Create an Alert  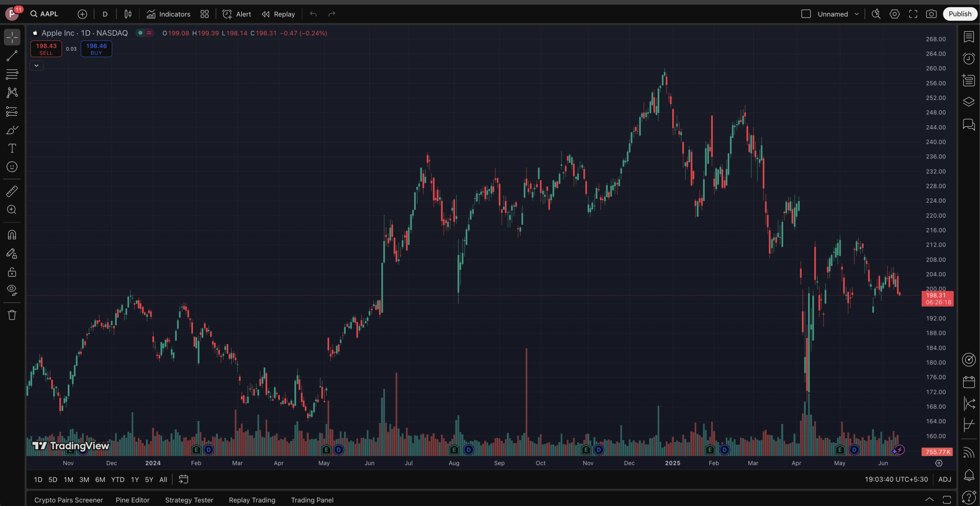pyautogui.click(x=237, y=14)
